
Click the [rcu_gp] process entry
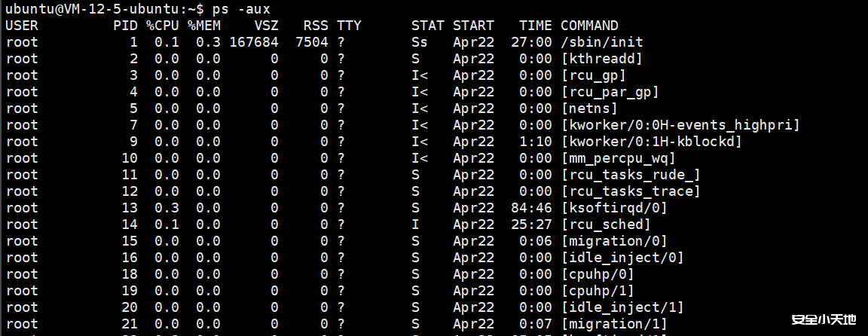click(594, 75)
